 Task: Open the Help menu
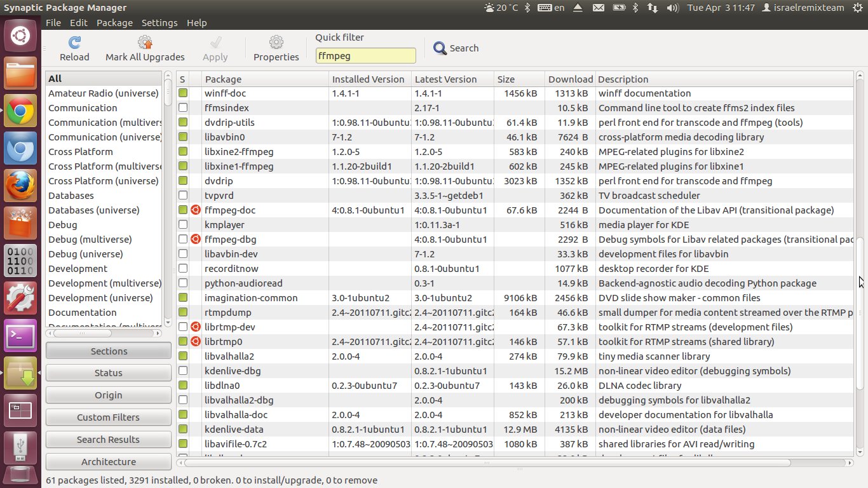coord(196,22)
